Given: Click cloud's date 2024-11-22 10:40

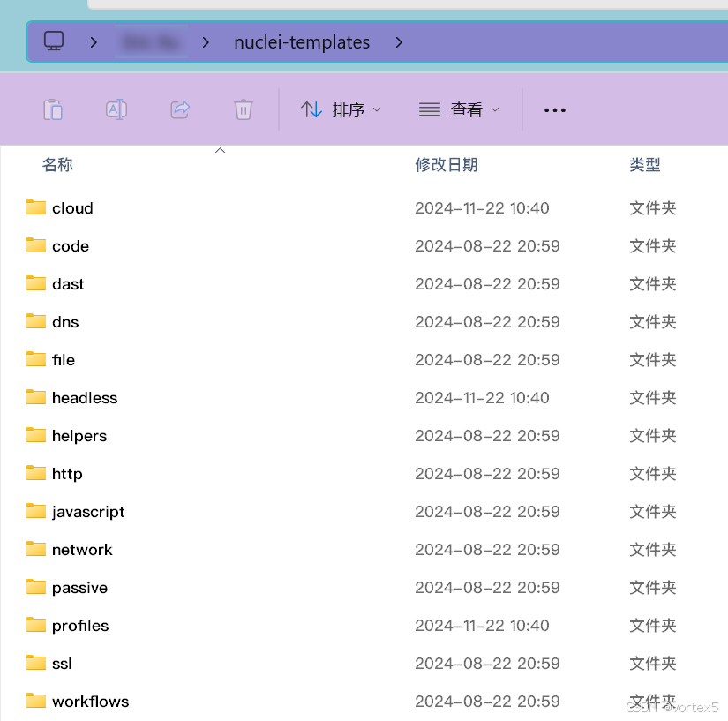Looking at the screenshot, I should click(482, 208).
